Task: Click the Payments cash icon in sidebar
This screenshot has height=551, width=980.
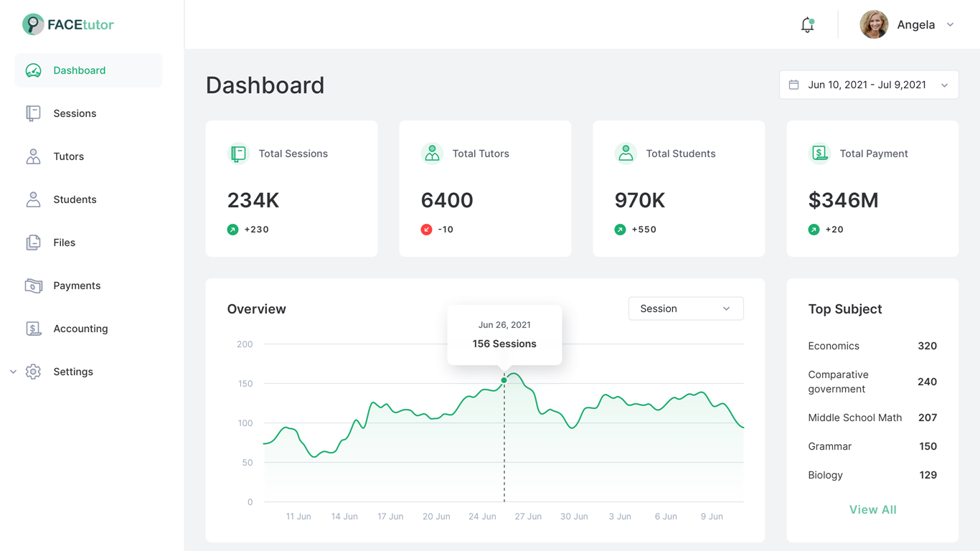Action: click(33, 286)
